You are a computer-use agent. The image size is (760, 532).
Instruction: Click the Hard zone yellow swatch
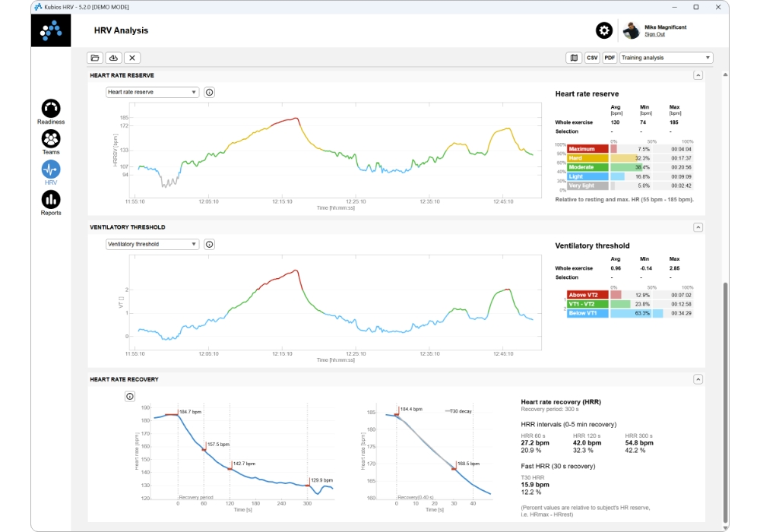pyautogui.click(x=587, y=158)
